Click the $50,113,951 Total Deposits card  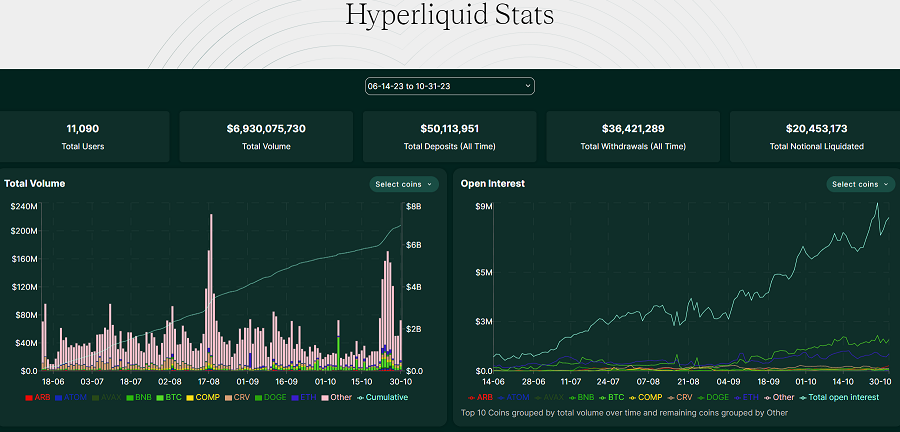click(x=449, y=137)
